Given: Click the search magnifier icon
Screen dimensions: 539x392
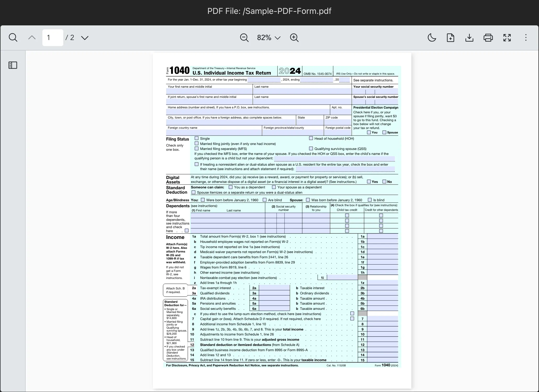Looking at the screenshot, I should pyautogui.click(x=13, y=37).
